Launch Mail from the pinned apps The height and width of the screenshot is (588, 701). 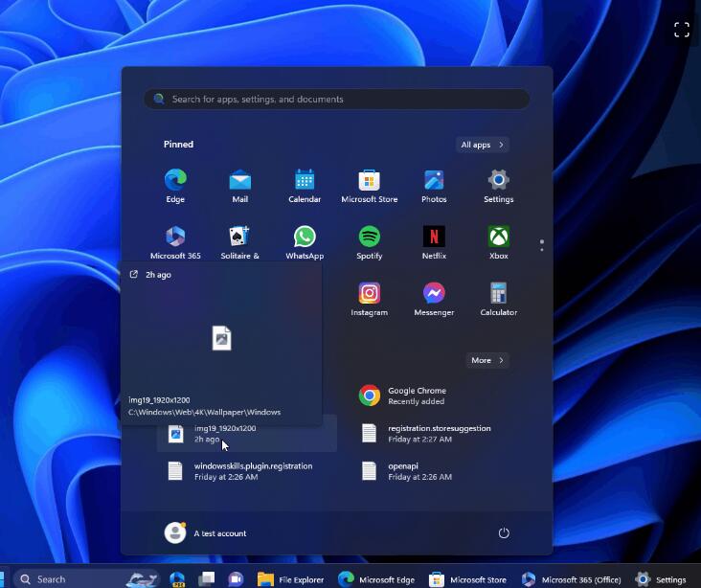(240, 187)
